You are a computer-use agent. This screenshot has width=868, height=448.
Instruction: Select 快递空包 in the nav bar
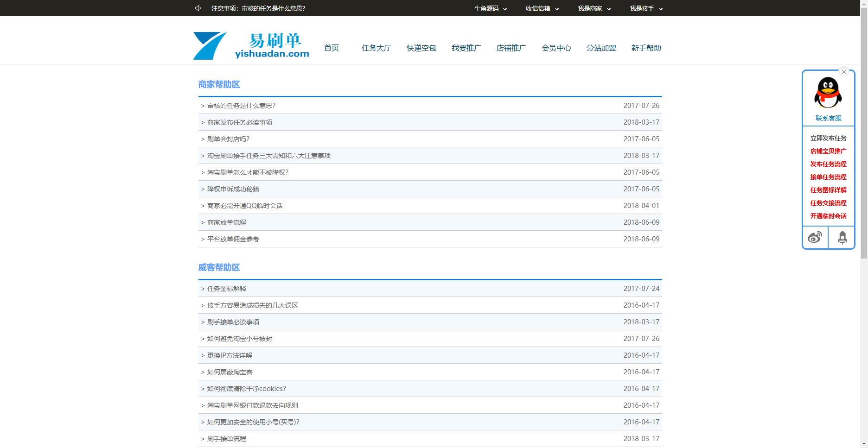pos(421,48)
